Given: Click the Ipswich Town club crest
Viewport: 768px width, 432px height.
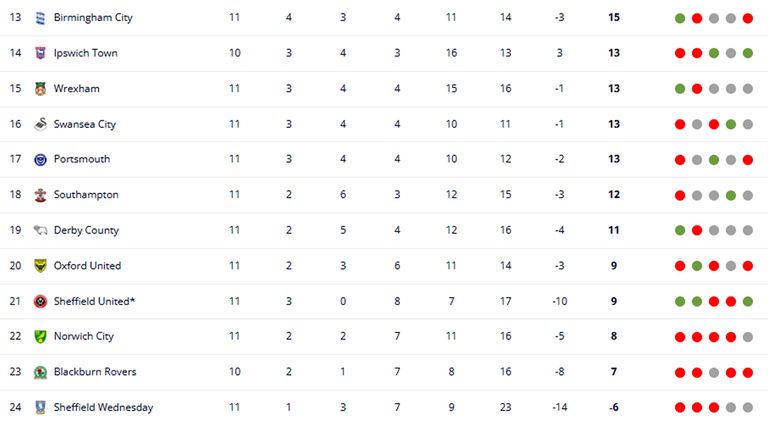Looking at the screenshot, I should [40, 53].
